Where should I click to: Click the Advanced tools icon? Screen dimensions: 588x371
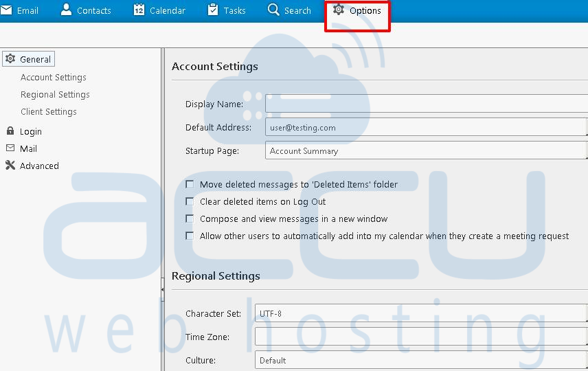pyautogui.click(x=10, y=165)
